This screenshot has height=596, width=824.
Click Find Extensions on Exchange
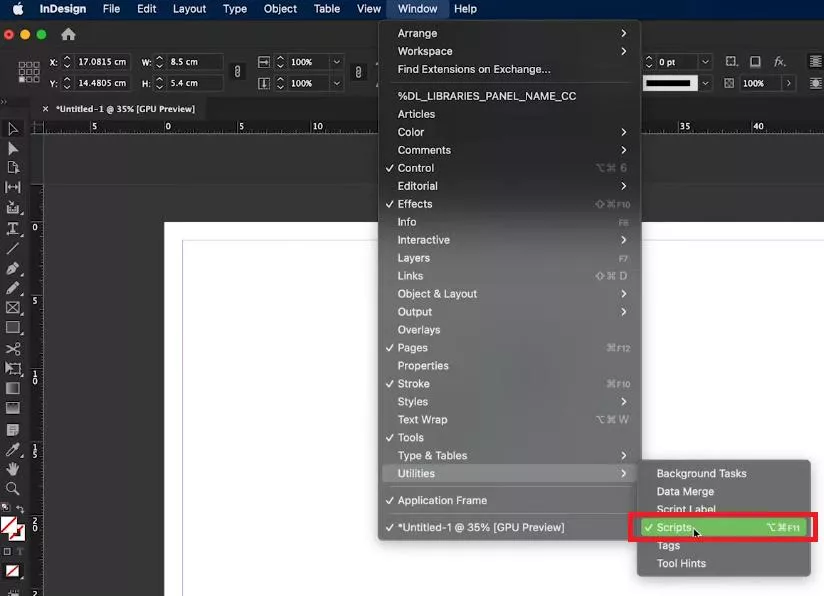pyautogui.click(x=467, y=69)
